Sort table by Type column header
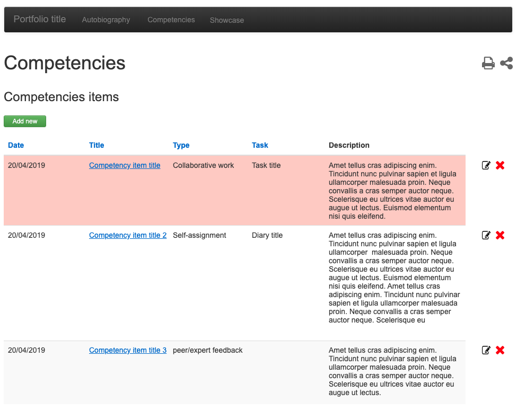Image resolution: width=517 pixels, height=420 pixels. point(181,146)
